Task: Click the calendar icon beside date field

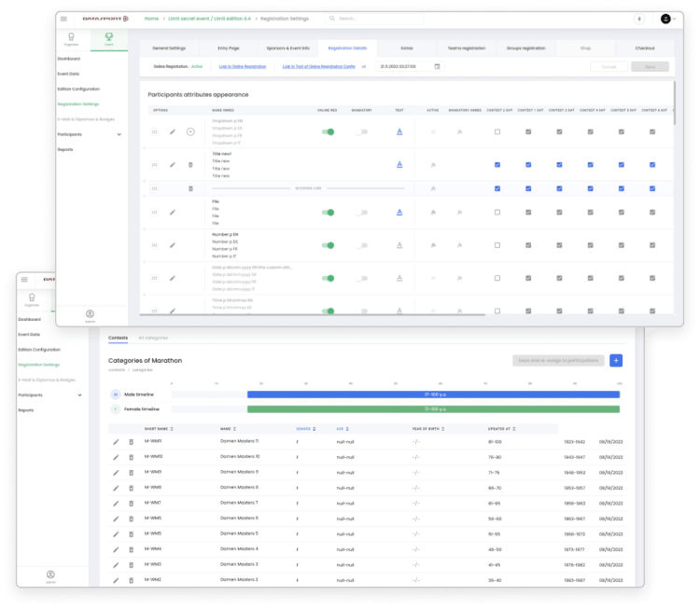Action: (437, 66)
